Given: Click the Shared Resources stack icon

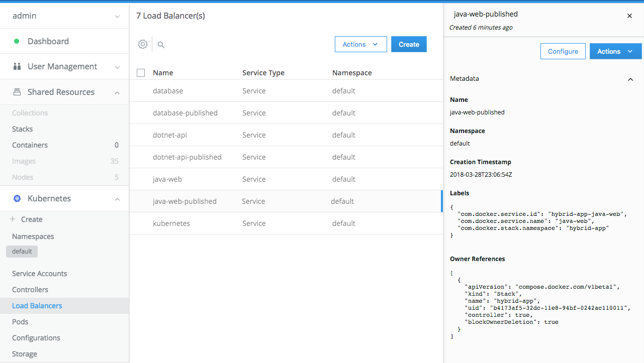Looking at the screenshot, I should tap(17, 92).
